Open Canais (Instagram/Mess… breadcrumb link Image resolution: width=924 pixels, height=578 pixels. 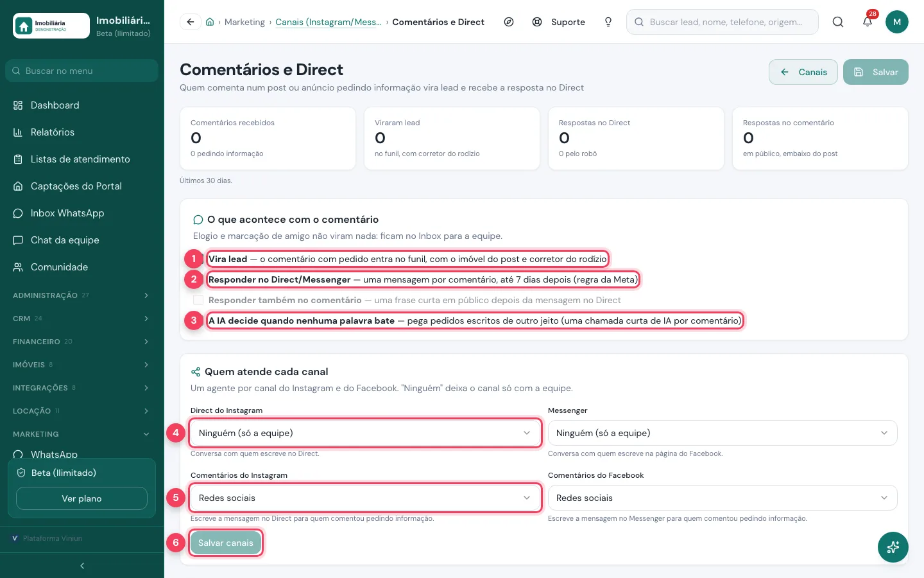pyautogui.click(x=328, y=22)
